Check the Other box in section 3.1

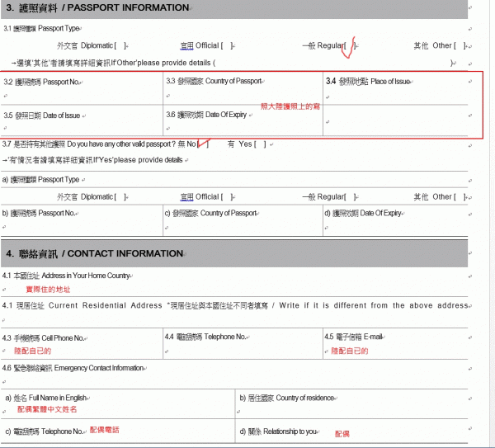click(x=462, y=45)
